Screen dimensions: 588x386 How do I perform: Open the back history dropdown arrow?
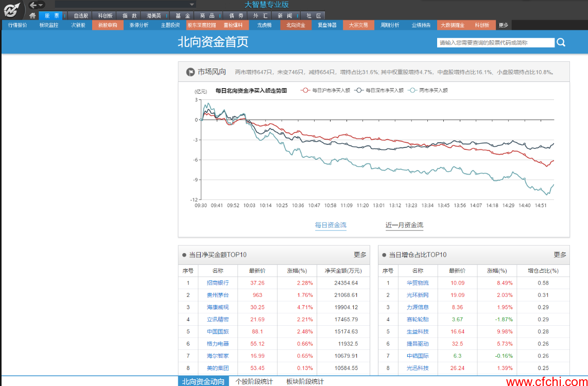pos(41,5)
